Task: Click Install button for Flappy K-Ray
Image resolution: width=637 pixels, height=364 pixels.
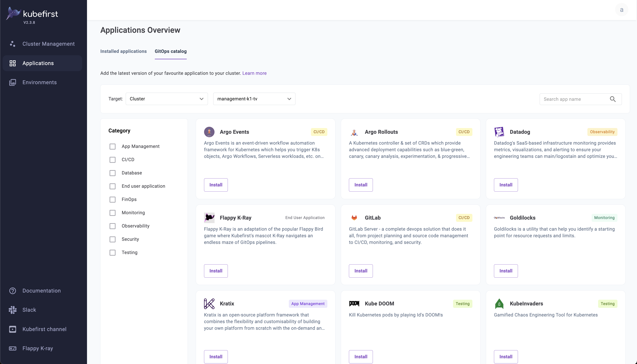Action: point(216,271)
